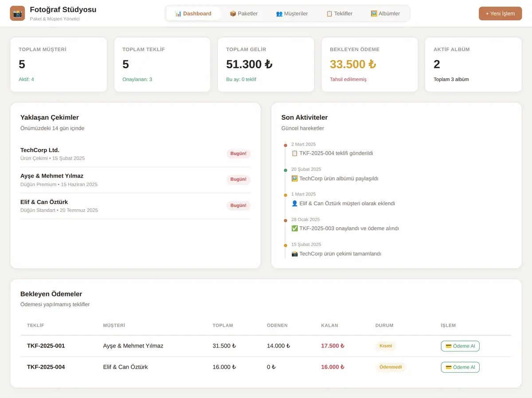Screen dimensions: 532x398
Task: Click the timeline dot for 2 Mart 2025
Action: (x=286, y=145)
